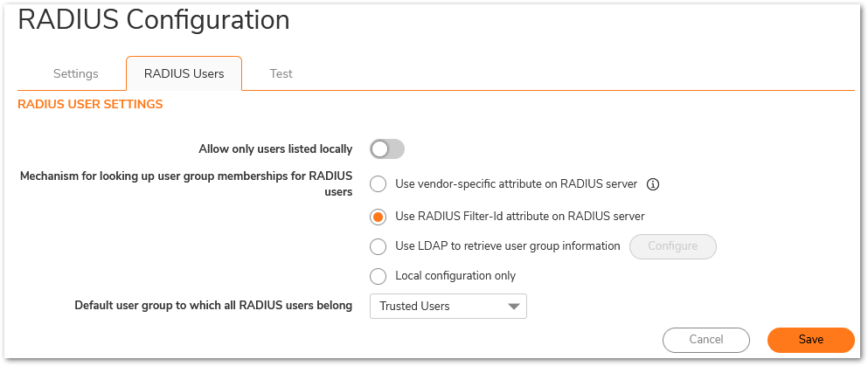Click the Mechanism for looking up memberships label
Viewport: 868px width, 366px height.
point(186,184)
